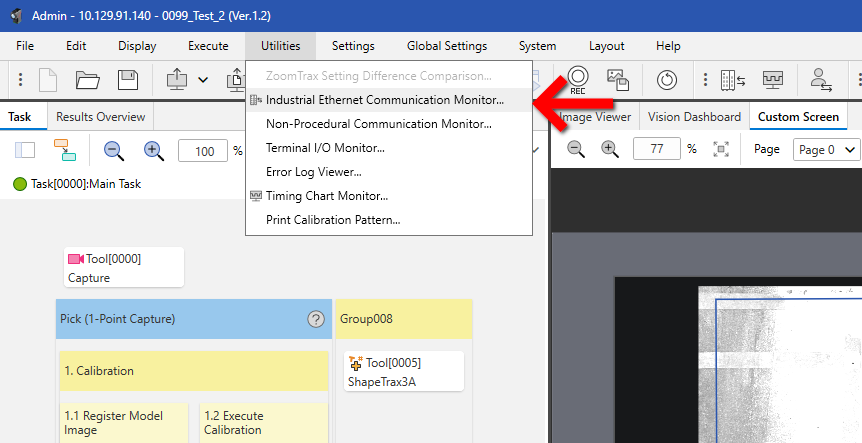
Task: Toggle the side panel layout icon
Action: pos(25,150)
